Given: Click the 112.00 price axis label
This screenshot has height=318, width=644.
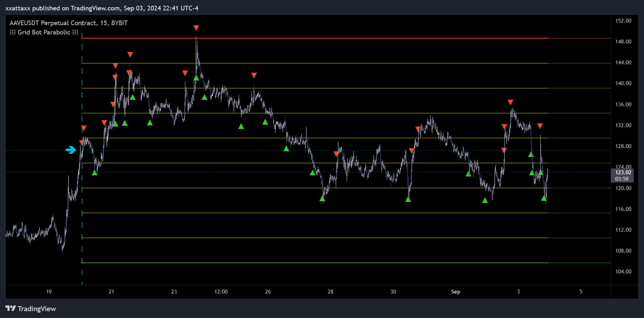Looking at the screenshot, I should (623, 230).
